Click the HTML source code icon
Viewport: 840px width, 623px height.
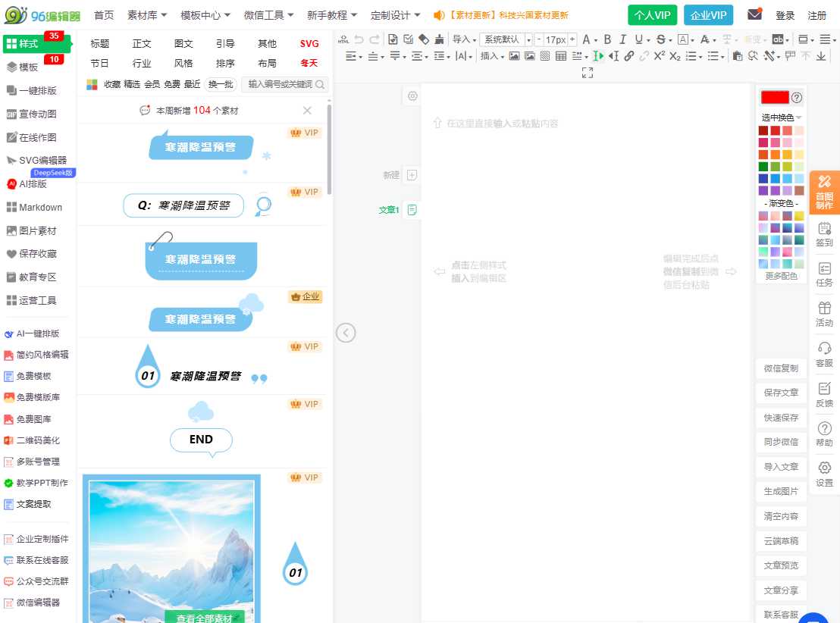(x=343, y=39)
